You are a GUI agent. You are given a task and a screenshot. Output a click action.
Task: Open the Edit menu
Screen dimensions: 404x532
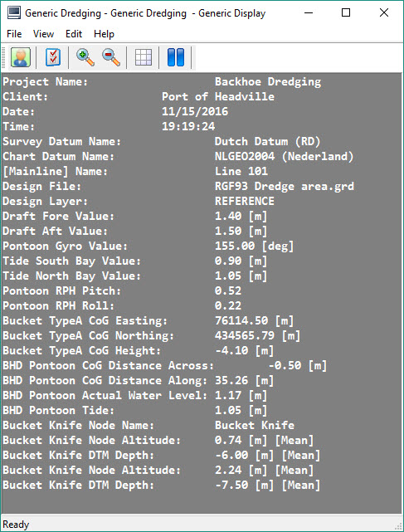coord(74,34)
